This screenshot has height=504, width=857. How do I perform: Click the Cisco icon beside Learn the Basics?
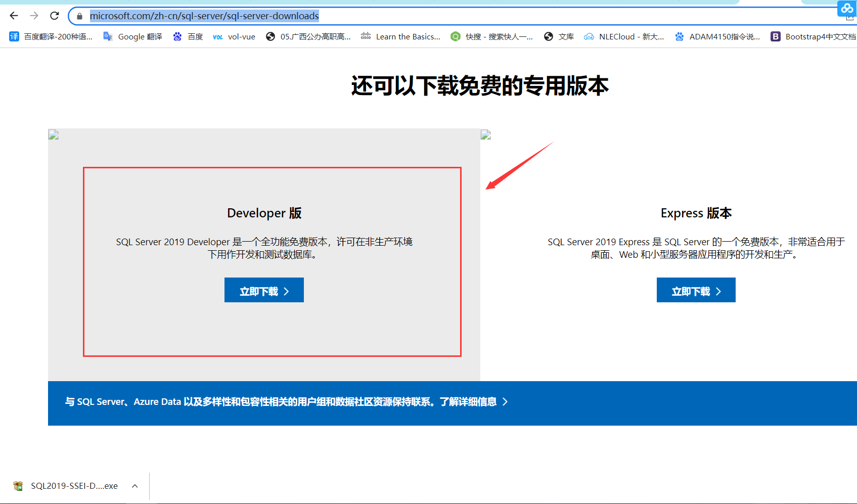366,36
